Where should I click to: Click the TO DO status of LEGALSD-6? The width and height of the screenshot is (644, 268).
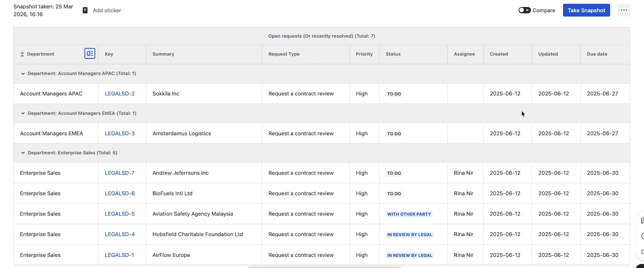(394, 194)
